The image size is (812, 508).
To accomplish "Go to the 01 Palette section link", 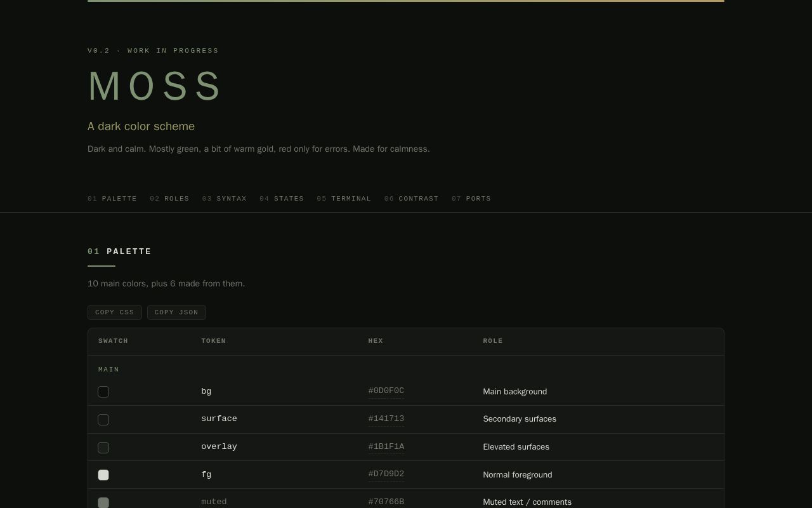I will (x=112, y=199).
